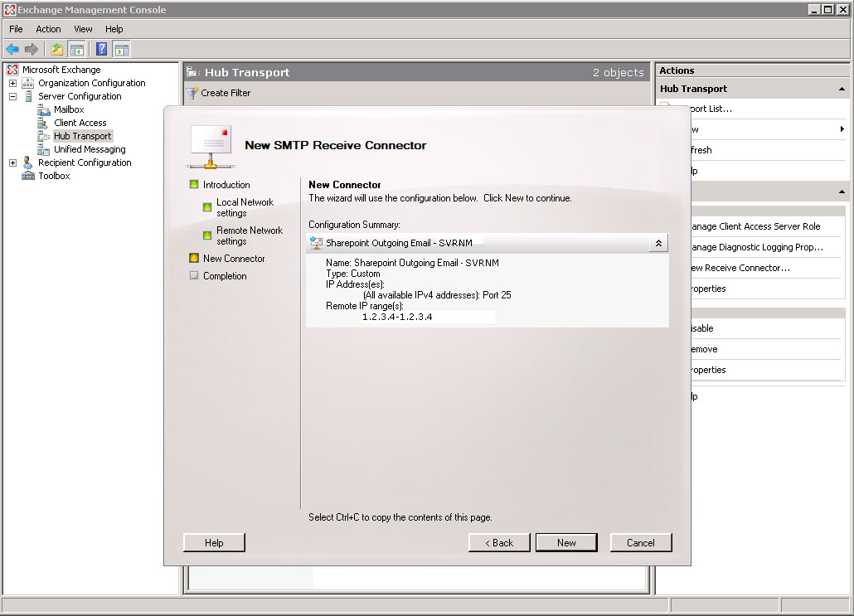
Task: Click the Disable action in Actions pane
Action: pos(702,328)
